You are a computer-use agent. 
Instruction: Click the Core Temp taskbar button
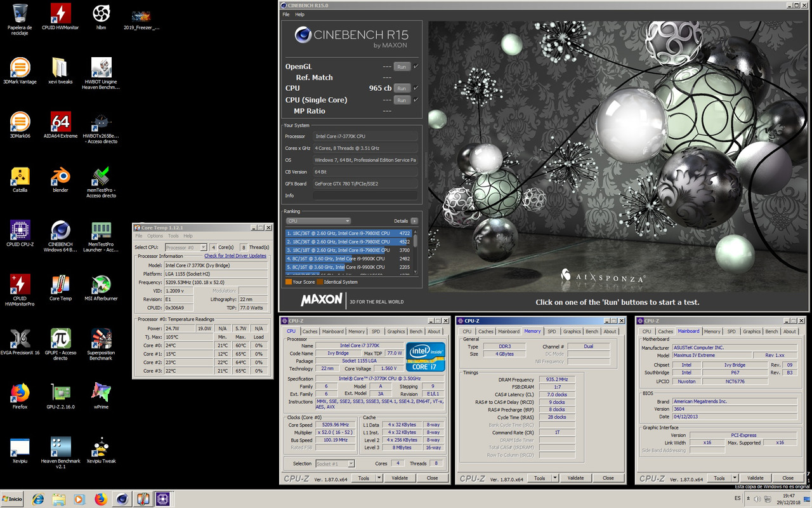click(x=143, y=499)
